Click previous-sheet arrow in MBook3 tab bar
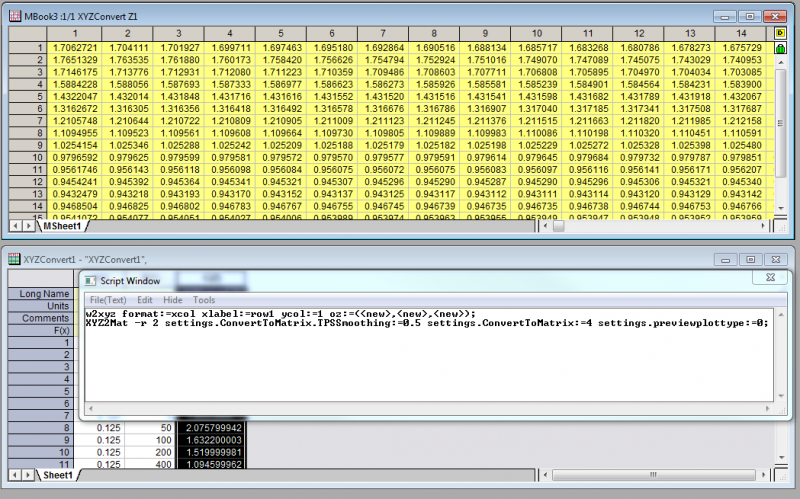 [x=16, y=226]
